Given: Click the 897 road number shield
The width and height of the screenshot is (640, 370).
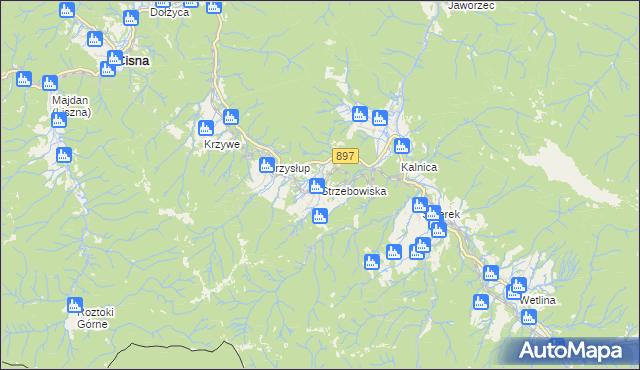Looking at the screenshot, I should click(x=345, y=156).
